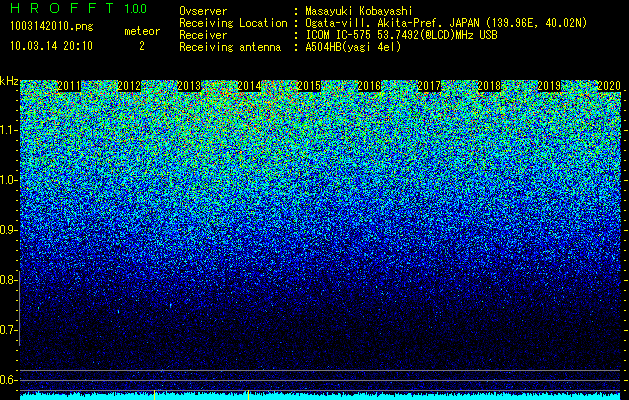This screenshot has height=400, width=629.
Task: Select observer name Masayuki Kobayashi
Action: point(359,11)
